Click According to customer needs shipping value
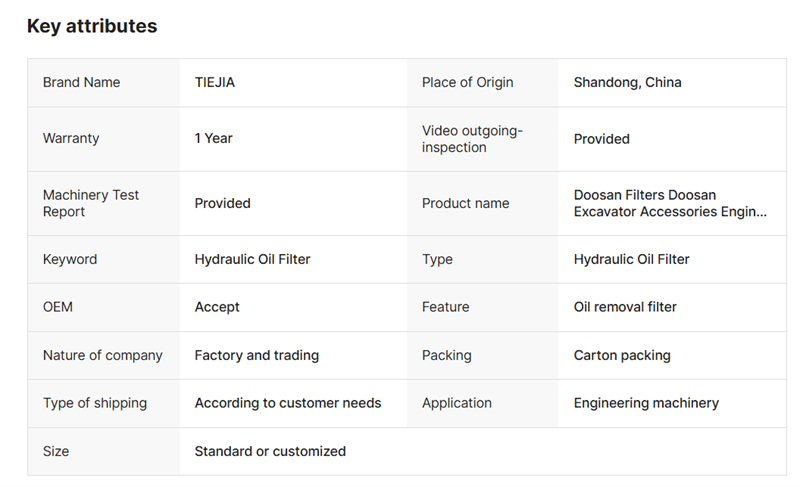The image size is (800, 487). [x=288, y=403]
